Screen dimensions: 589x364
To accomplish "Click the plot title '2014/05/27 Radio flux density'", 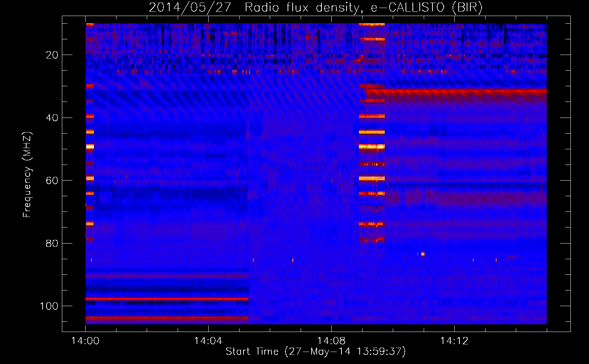I will coord(254,8).
